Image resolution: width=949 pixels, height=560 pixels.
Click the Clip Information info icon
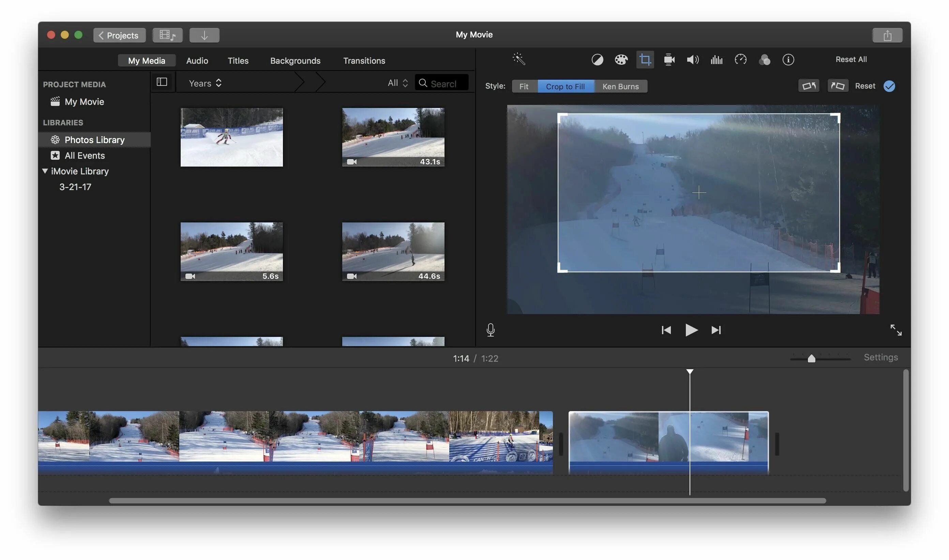(788, 60)
